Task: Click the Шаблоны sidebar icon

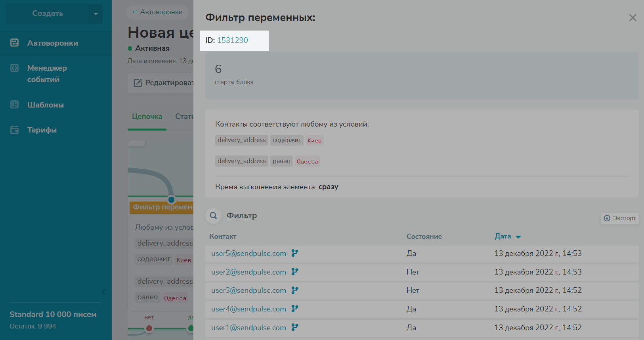Action: tap(15, 105)
